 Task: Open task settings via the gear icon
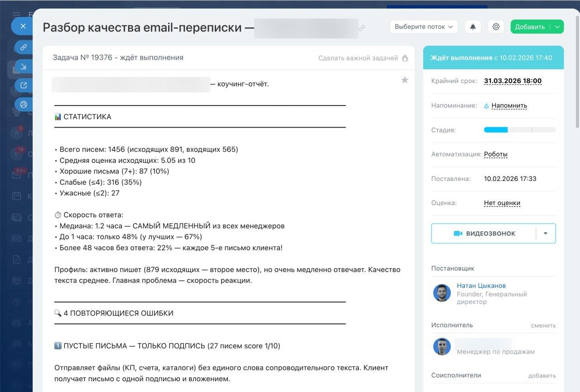(496, 27)
